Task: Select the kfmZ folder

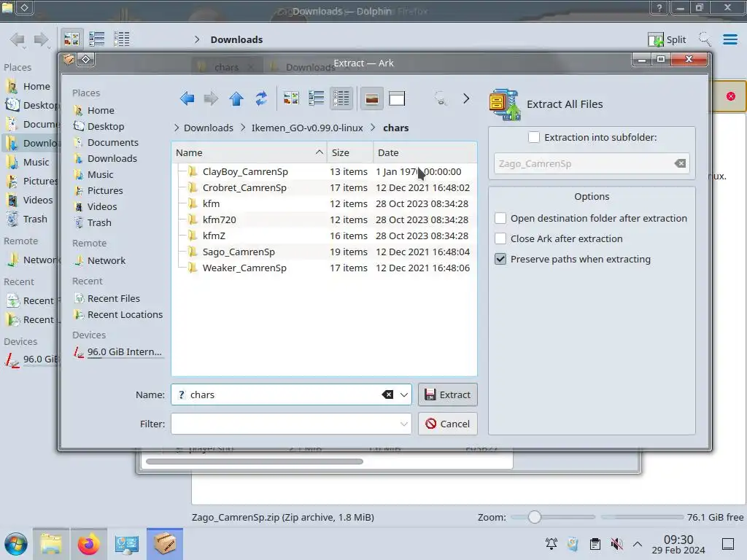Action: coord(214,236)
